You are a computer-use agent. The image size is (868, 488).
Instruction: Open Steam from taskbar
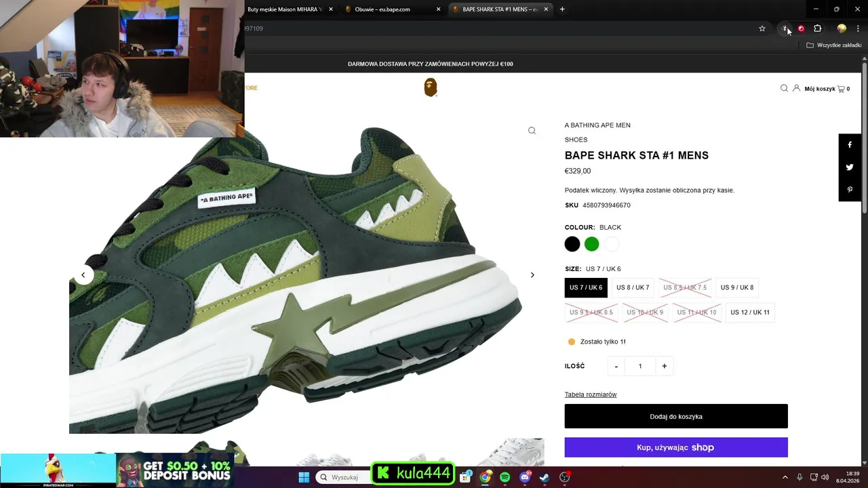click(x=545, y=477)
